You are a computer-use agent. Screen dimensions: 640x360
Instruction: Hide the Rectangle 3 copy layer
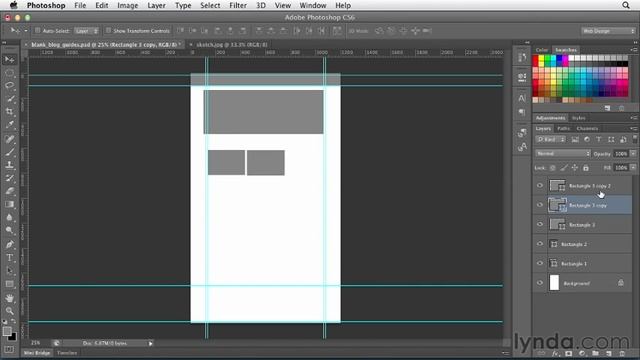coord(540,205)
